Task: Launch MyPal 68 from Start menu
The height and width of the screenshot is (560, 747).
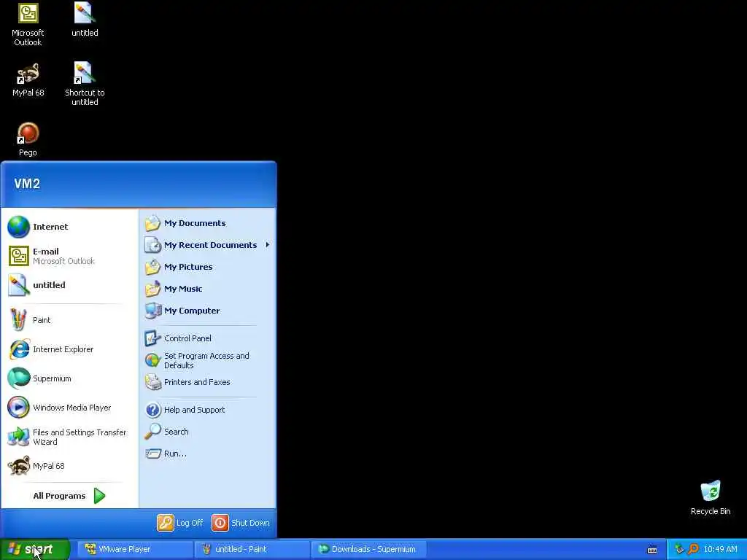Action: [x=70, y=466]
